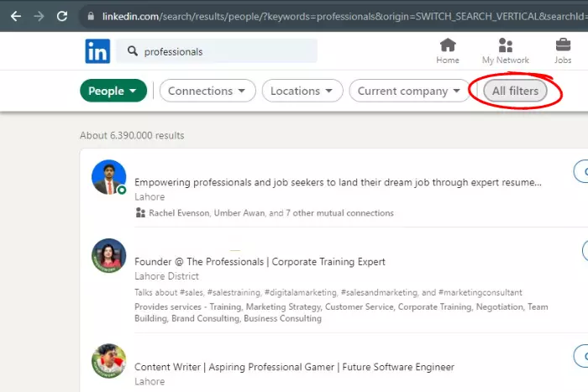Viewport: 588px width, 392px height.
Task: Click 'Founder @ The Professionals' headline
Action: coord(260,262)
